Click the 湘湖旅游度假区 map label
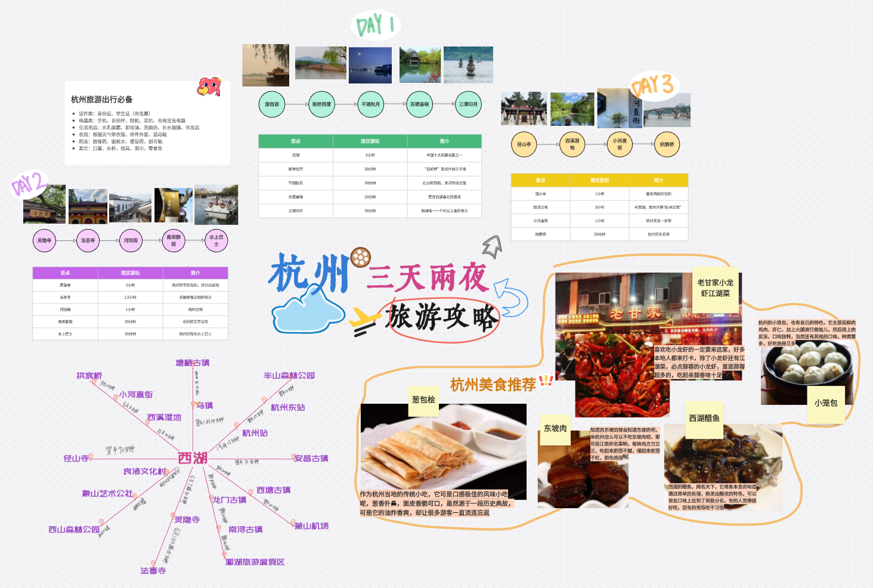 255,562
